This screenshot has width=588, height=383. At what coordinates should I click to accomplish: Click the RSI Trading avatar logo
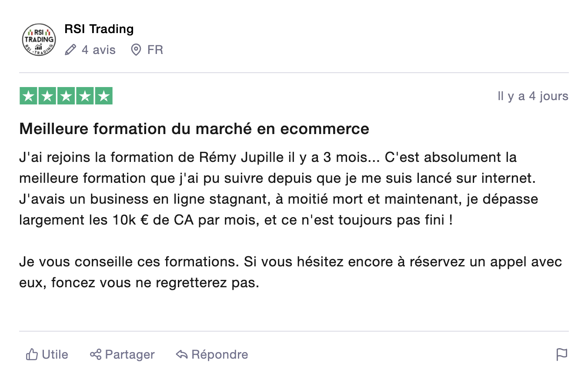pos(39,40)
